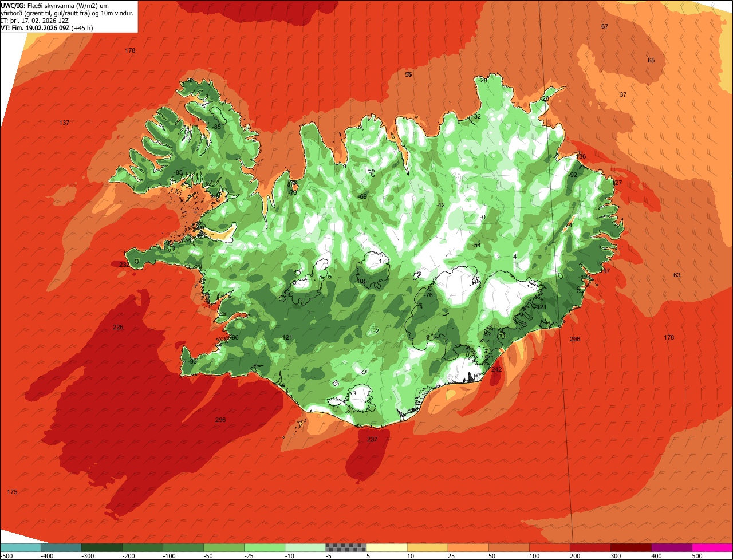
Task: Click the map value 197 on the east coast
Action: pos(605,271)
